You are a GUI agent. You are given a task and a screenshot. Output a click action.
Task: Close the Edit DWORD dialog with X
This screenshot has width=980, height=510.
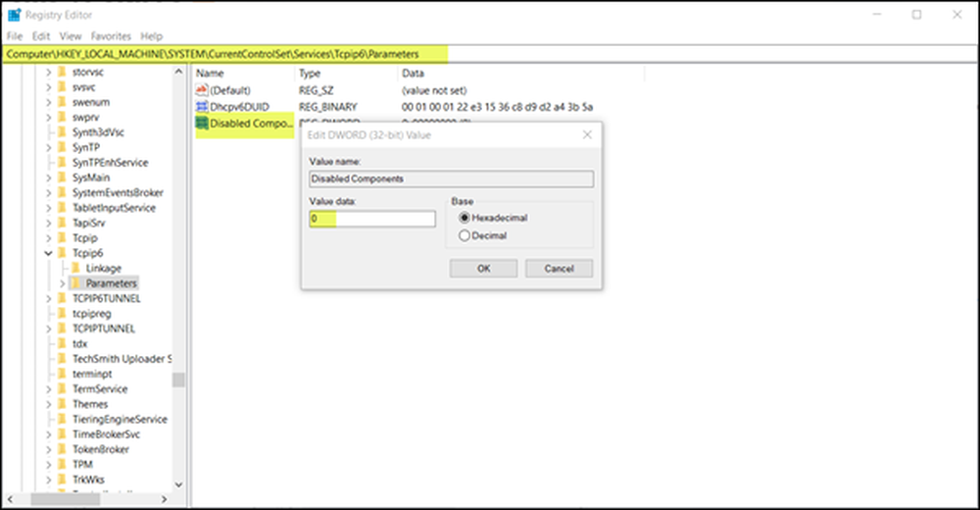pos(586,135)
